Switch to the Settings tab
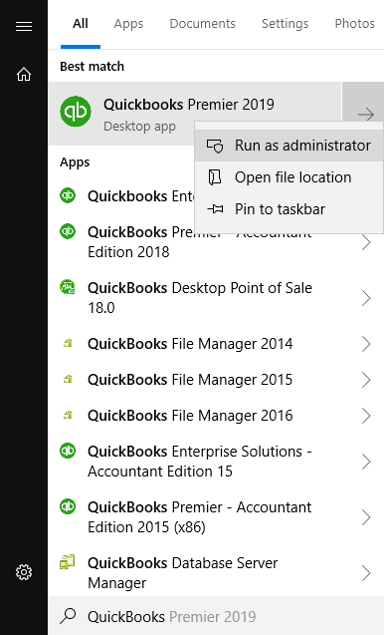Viewport: 384px width, 635px height. pos(285,23)
